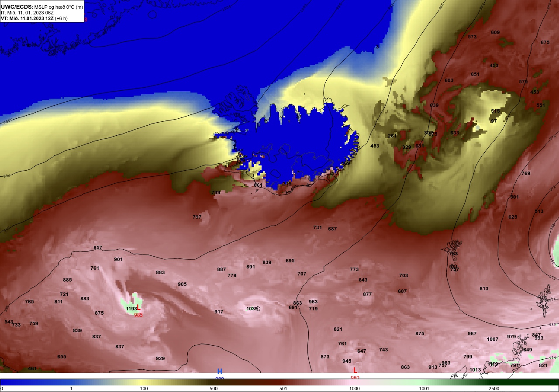Viewport: 559px width, 392px height.
Task: Click the map value 905
Action: (182, 284)
